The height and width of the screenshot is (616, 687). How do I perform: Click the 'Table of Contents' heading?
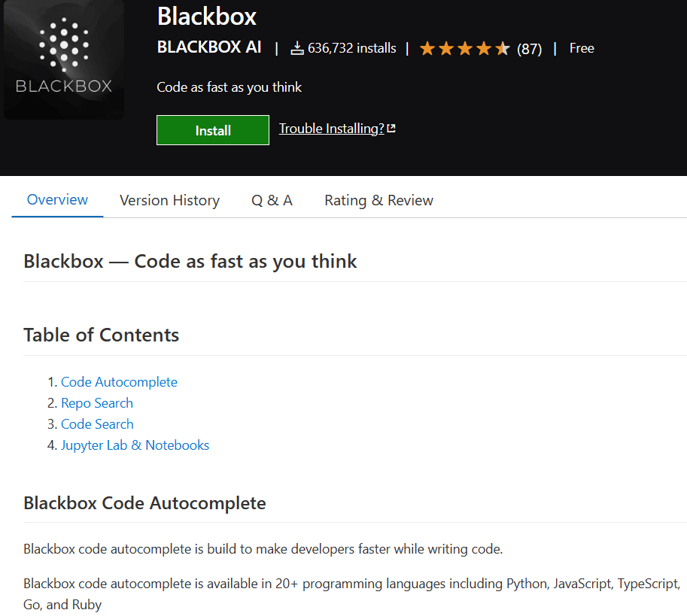pyautogui.click(x=102, y=335)
